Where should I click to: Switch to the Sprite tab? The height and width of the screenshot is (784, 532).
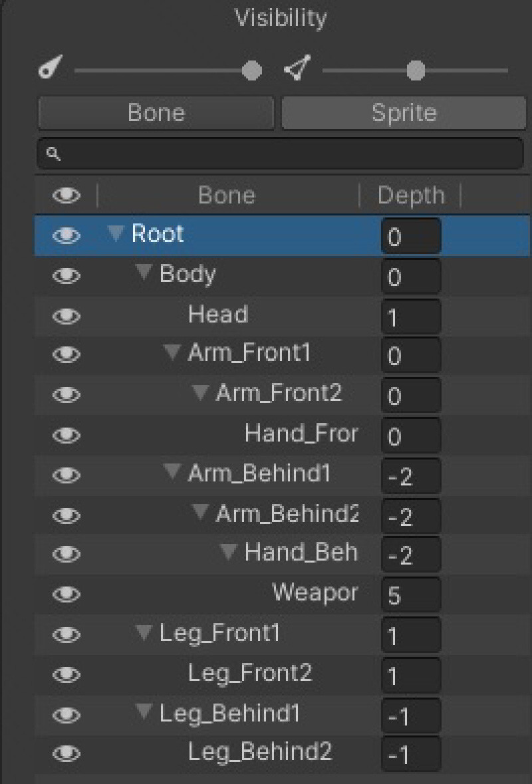(404, 113)
